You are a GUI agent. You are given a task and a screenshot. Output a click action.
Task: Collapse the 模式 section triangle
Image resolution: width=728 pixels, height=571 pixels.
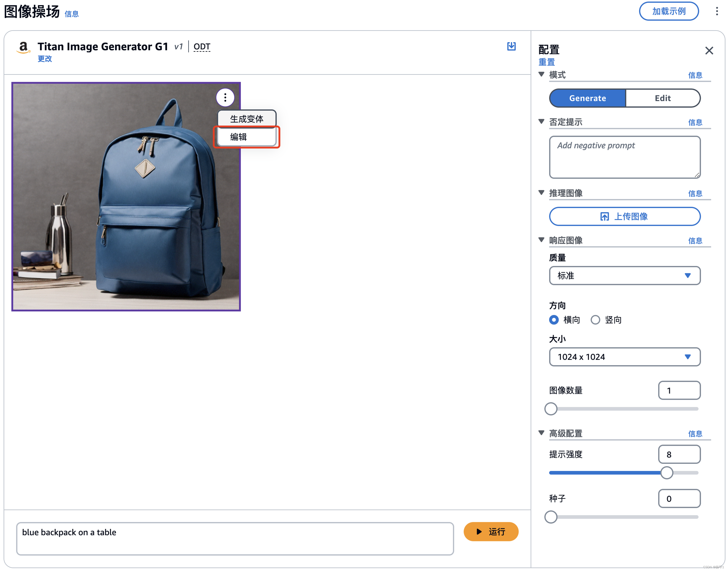[541, 74]
